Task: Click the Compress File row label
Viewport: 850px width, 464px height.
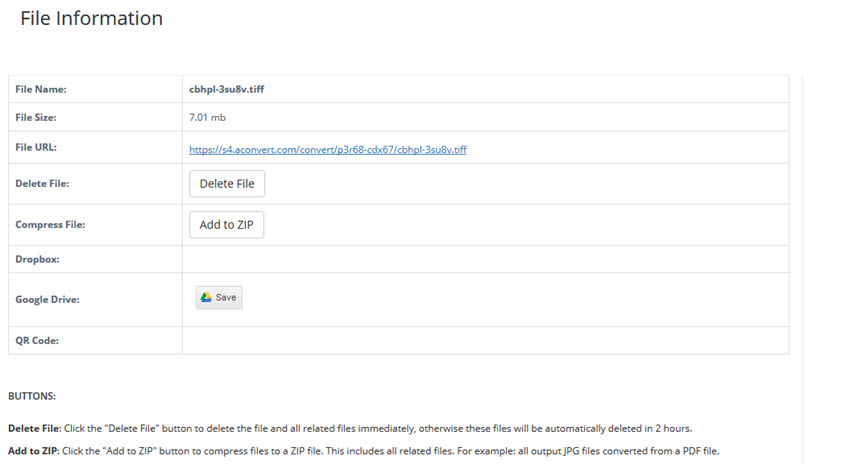Action: click(50, 225)
